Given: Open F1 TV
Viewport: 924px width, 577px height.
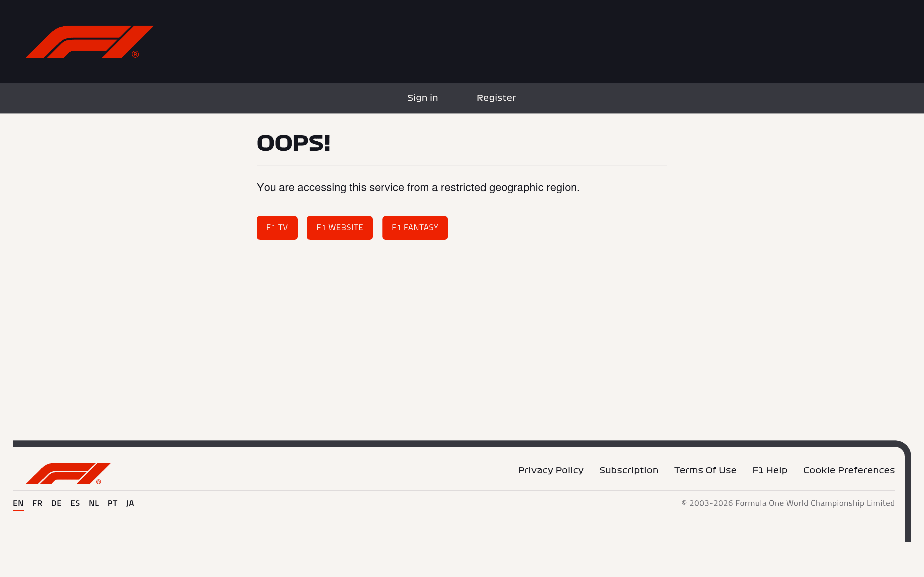Looking at the screenshot, I should pos(277,228).
